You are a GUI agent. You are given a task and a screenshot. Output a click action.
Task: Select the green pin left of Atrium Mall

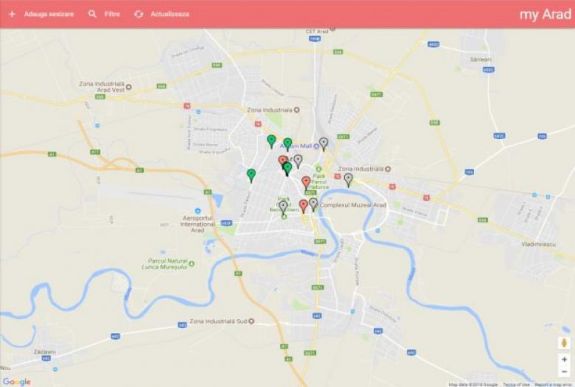pyautogui.click(x=271, y=142)
